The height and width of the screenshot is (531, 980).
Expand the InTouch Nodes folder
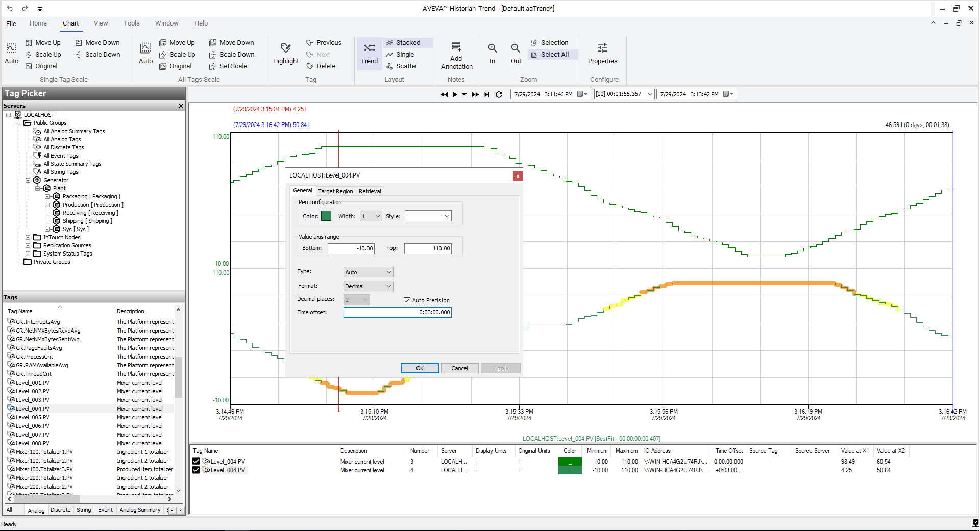tap(28, 237)
